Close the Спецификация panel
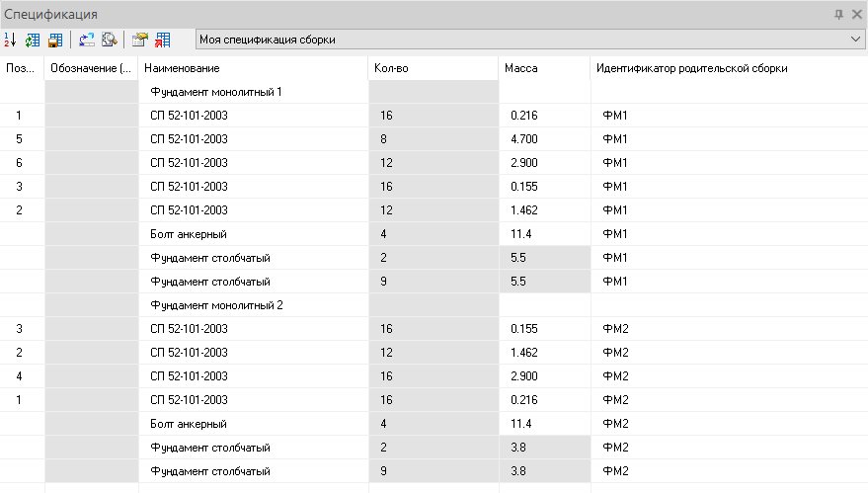868x493 pixels. [857, 14]
